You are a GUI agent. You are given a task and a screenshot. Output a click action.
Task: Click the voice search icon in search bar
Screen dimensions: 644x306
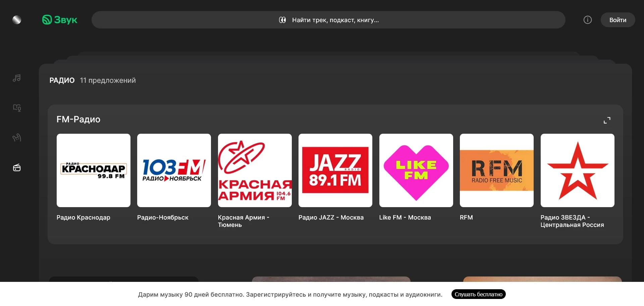[x=282, y=20]
